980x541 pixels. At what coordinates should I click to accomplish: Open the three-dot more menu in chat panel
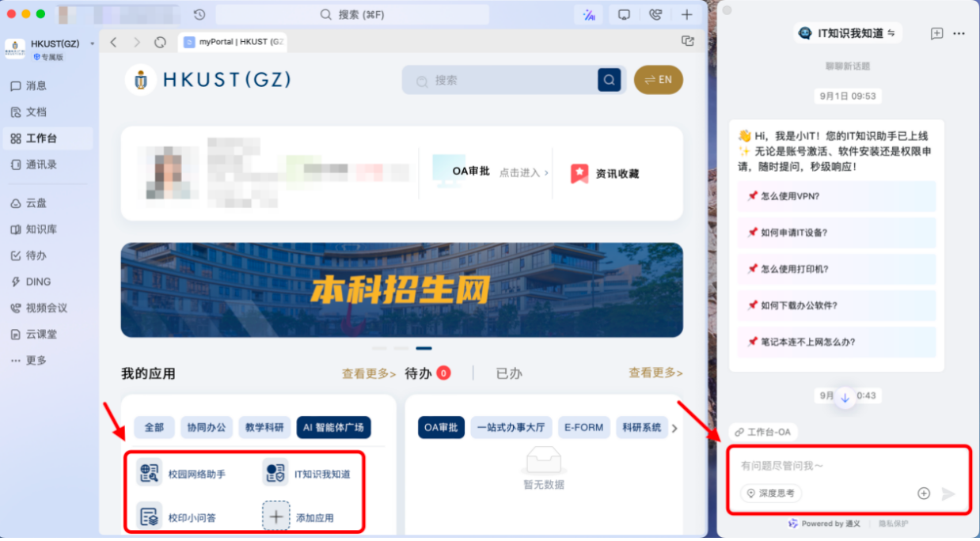[x=959, y=33]
